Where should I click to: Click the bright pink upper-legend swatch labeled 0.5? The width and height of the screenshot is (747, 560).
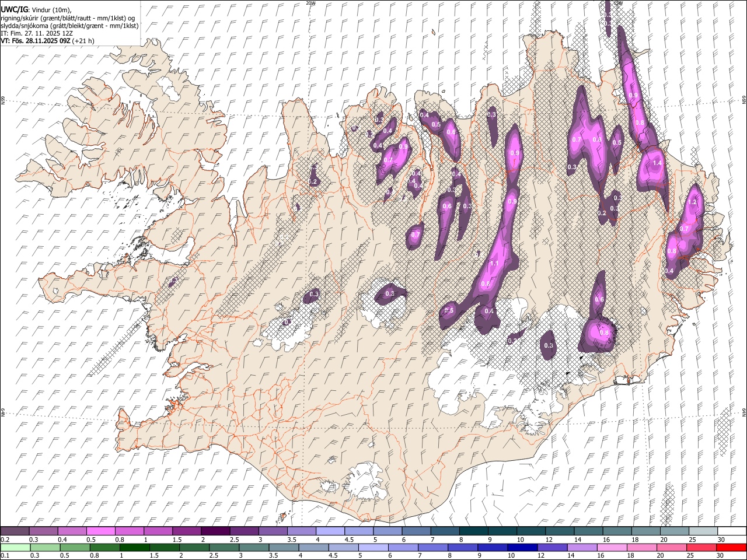pos(101,531)
